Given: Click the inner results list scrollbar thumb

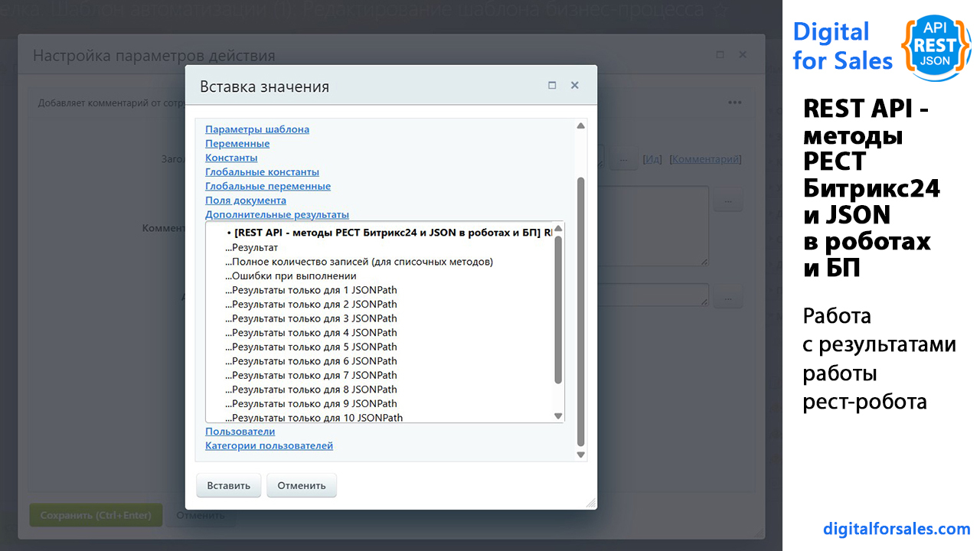Looking at the screenshot, I should point(558,310).
